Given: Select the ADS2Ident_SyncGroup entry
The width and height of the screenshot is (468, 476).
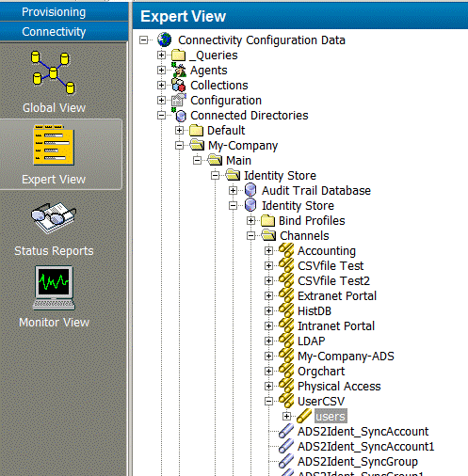Looking at the screenshot, I should click(x=358, y=462).
